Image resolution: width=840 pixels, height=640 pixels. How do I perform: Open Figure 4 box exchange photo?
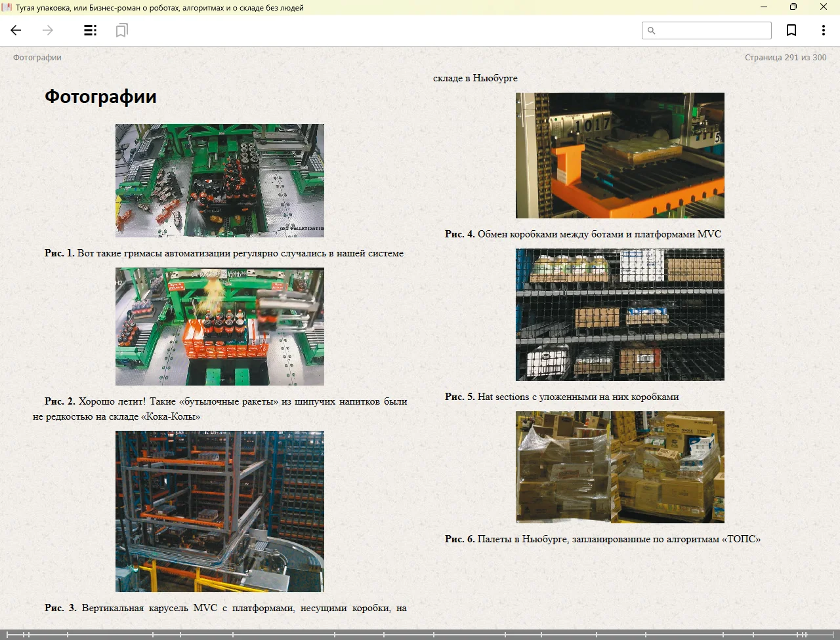(x=620, y=155)
